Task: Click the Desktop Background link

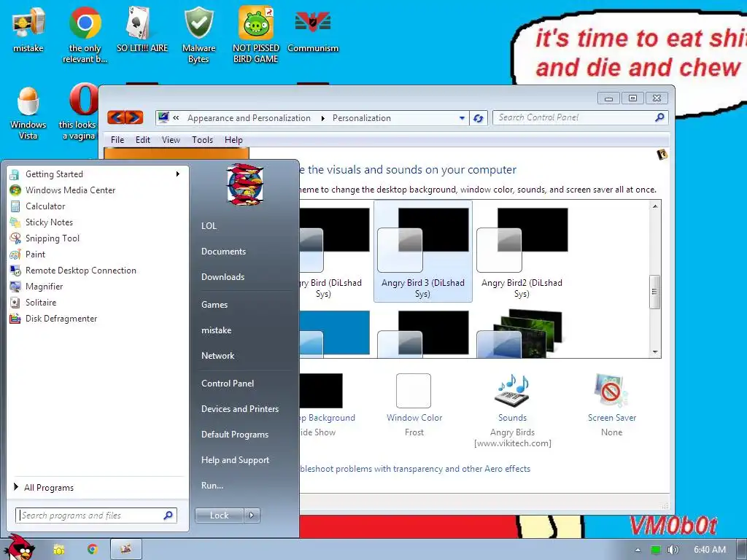Action: (328, 418)
